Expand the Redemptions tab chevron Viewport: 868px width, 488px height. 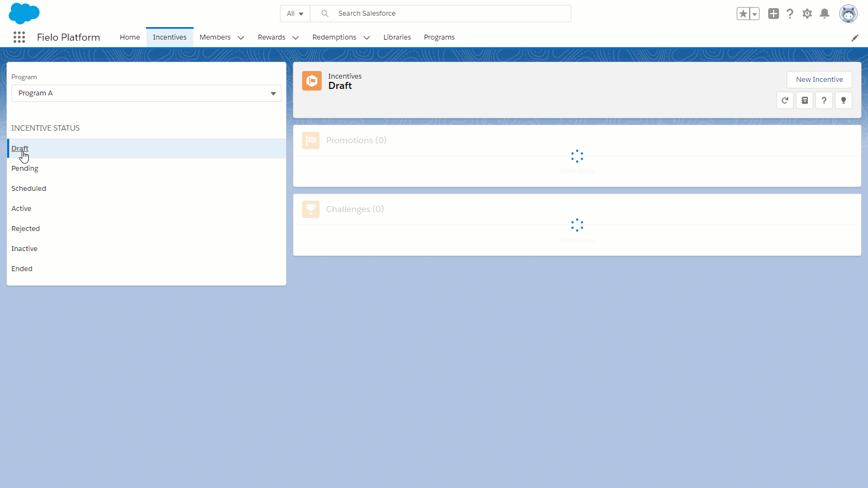[x=367, y=37]
